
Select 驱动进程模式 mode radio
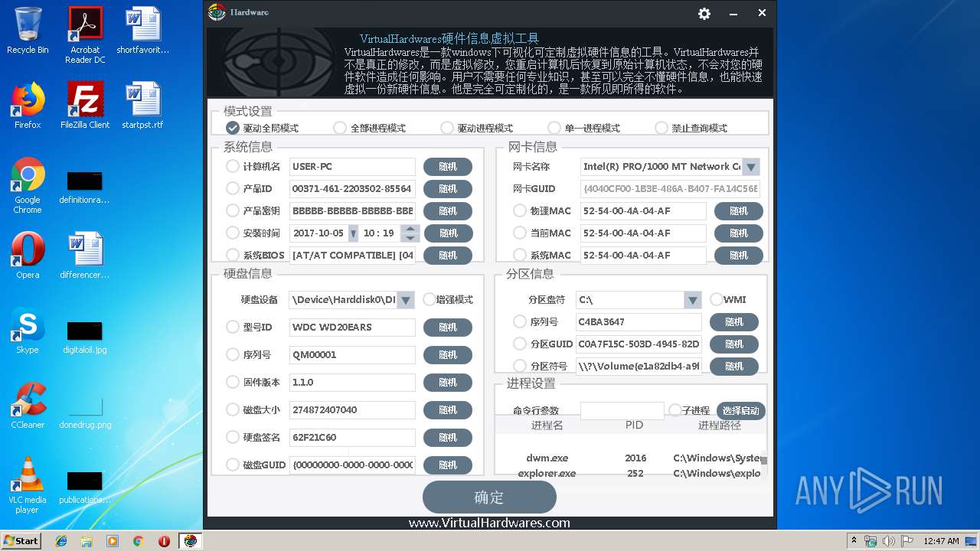click(447, 128)
